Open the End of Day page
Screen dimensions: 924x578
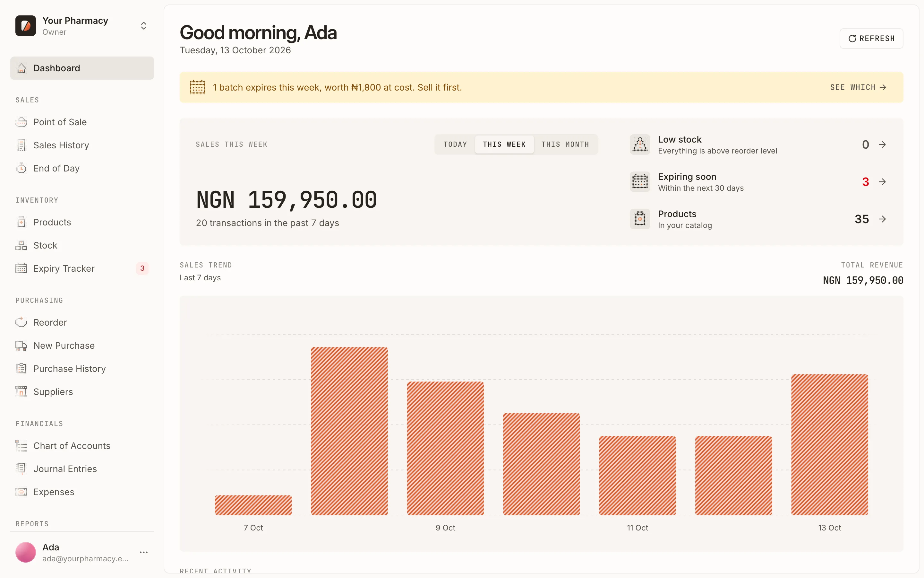coord(82,168)
